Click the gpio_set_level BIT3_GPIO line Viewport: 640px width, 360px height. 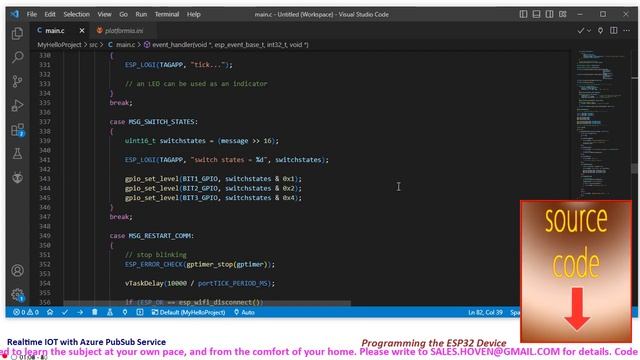(x=213, y=198)
